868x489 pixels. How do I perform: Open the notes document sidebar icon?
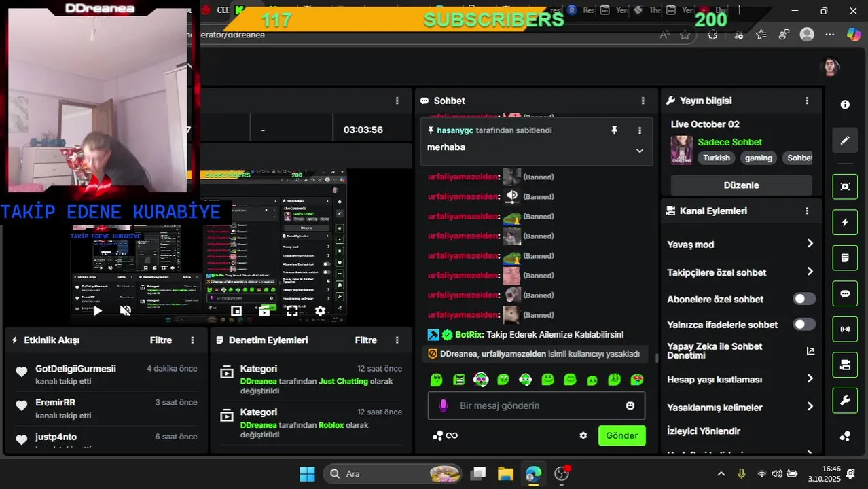(845, 258)
